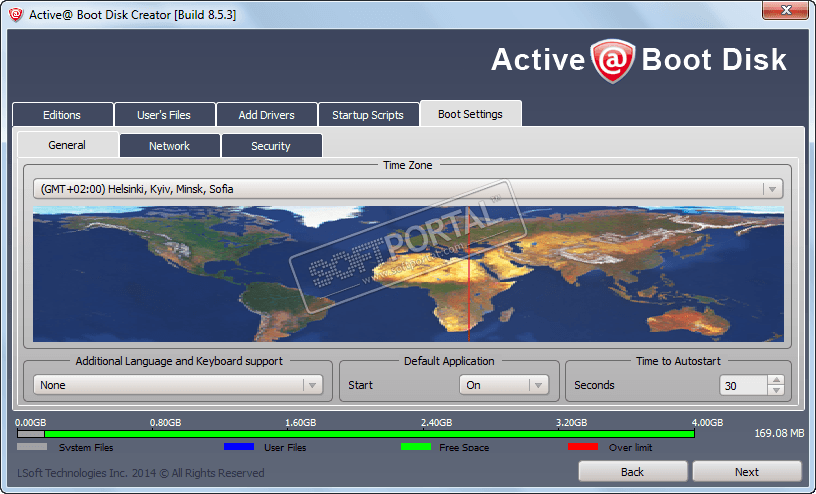The width and height of the screenshot is (816, 494).
Task: Open the Add Drivers tab
Action: pos(266,115)
